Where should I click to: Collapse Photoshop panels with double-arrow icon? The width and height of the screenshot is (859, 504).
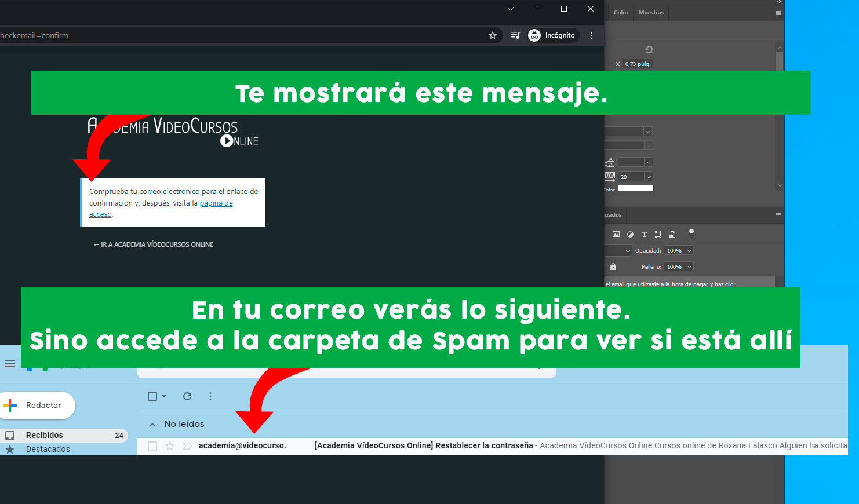778,2
